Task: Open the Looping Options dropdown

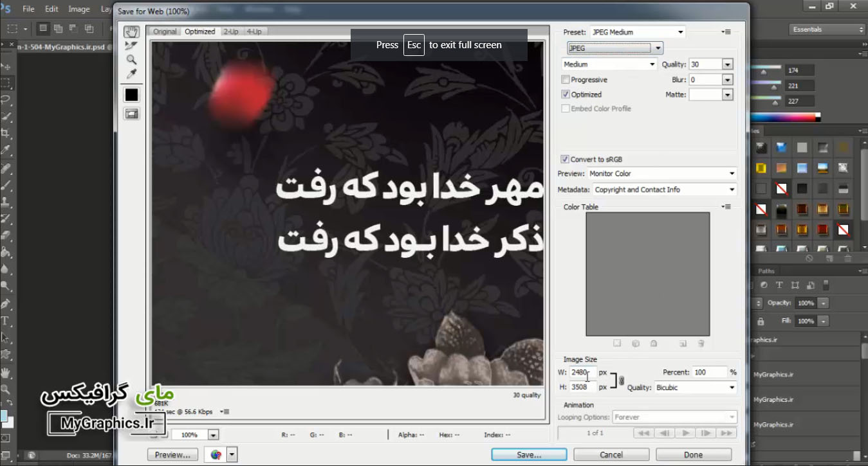Action: pos(674,417)
